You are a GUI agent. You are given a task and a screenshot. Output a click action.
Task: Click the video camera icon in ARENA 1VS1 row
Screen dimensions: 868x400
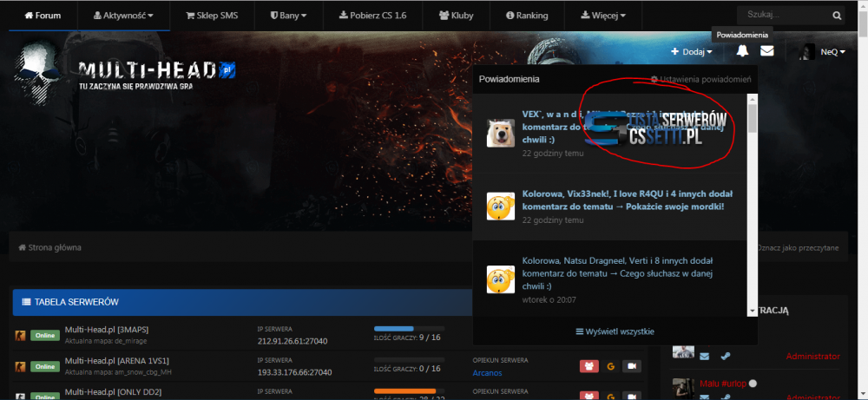(x=632, y=366)
